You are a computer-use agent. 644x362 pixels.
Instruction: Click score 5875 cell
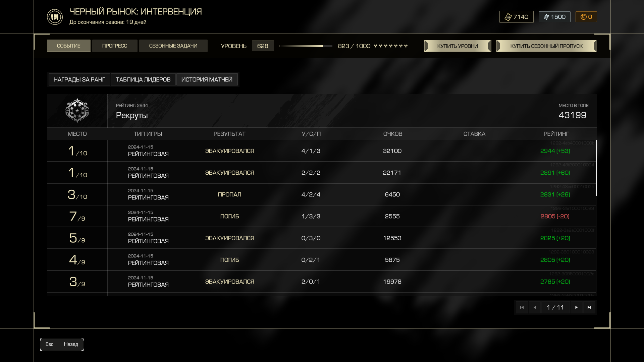[392, 260]
